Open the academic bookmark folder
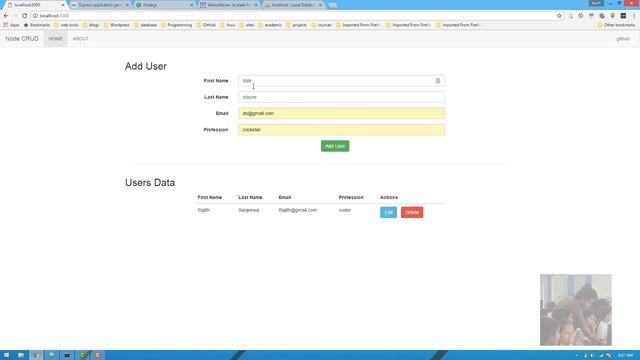 tap(270, 25)
